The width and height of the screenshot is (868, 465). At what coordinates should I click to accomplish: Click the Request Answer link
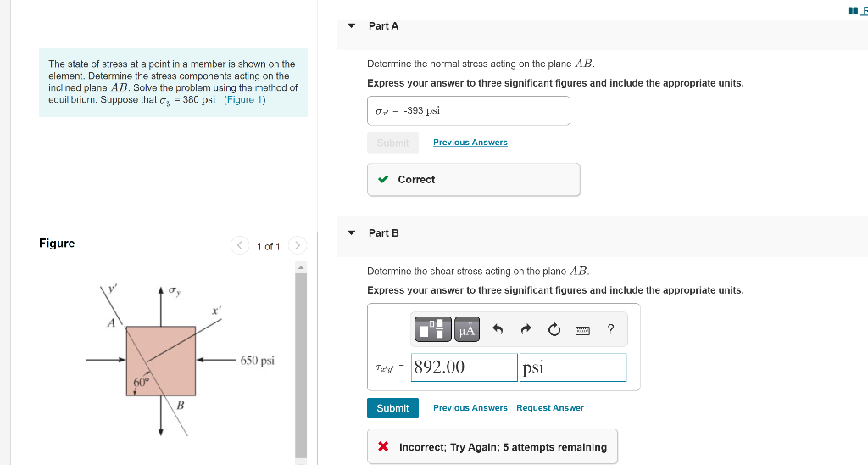(549, 408)
